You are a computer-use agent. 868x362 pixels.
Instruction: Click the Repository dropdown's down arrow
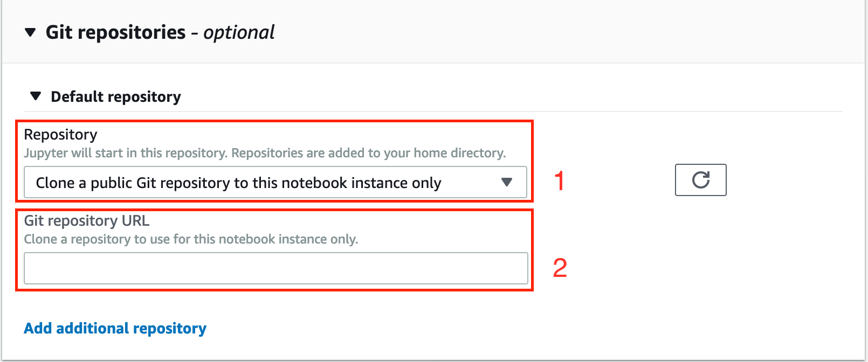(x=507, y=182)
